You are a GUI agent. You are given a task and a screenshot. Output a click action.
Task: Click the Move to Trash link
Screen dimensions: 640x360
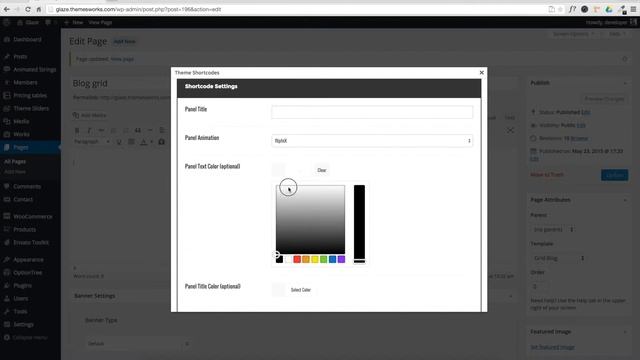(x=547, y=175)
